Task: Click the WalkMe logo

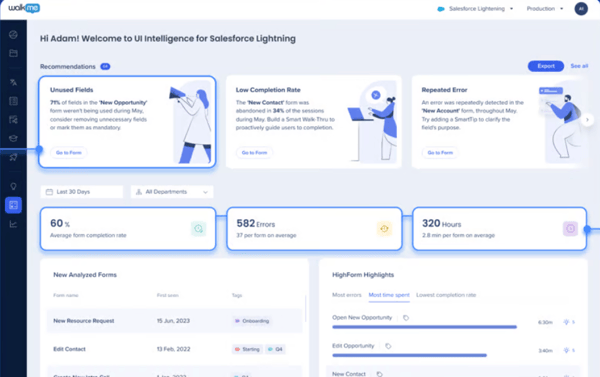Action: pyautogui.click(x=24, y=8)
